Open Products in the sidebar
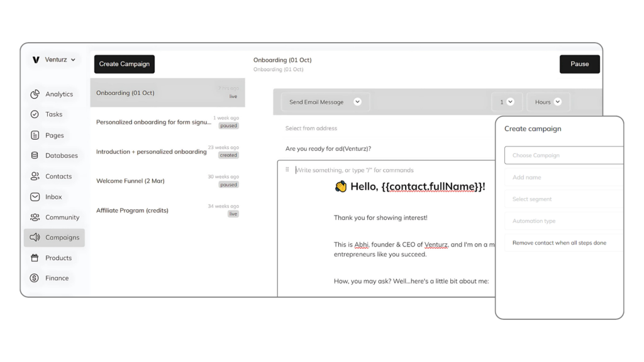The image size is (644, 362). [x=54, y=258]
